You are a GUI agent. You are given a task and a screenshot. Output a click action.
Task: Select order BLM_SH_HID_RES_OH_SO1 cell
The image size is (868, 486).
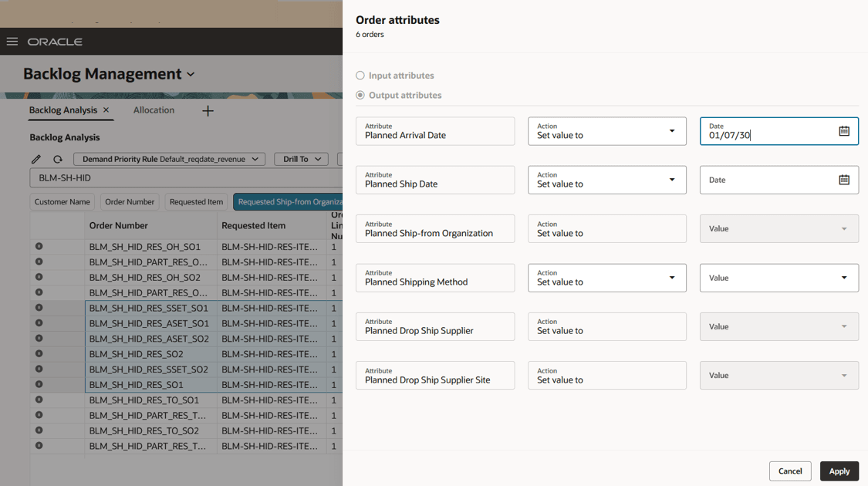pos(150,247)
